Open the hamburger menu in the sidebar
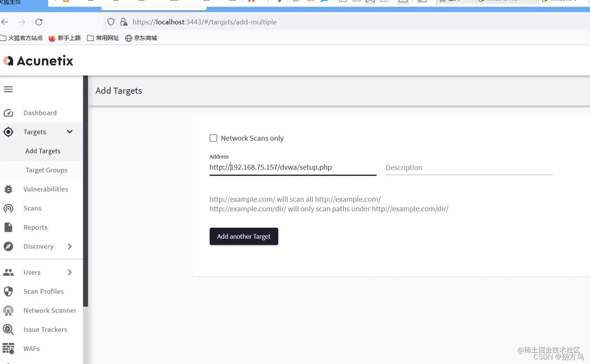The width and height of the screenshot is (590, 364). 8,89
